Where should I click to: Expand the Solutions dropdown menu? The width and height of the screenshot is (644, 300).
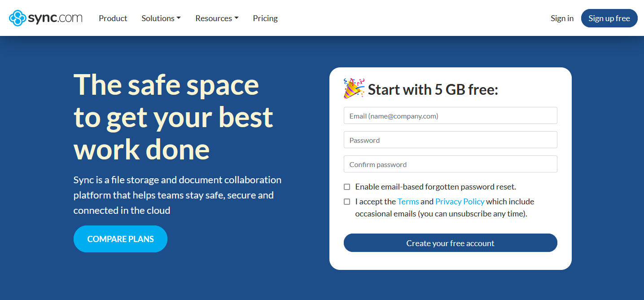pos(161,18)
